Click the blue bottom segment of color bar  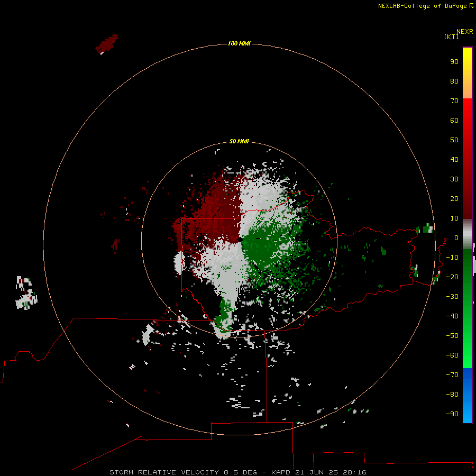tap(467, 396)
